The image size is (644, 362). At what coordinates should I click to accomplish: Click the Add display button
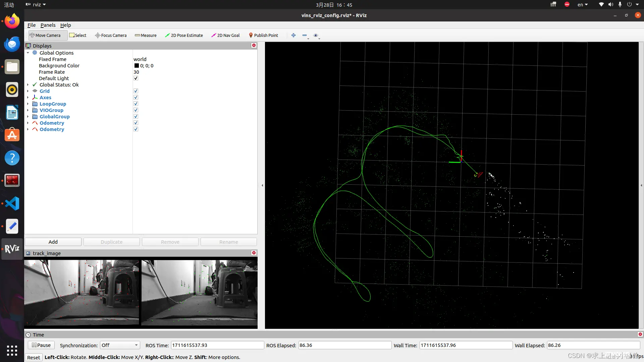tap(53, 242)
